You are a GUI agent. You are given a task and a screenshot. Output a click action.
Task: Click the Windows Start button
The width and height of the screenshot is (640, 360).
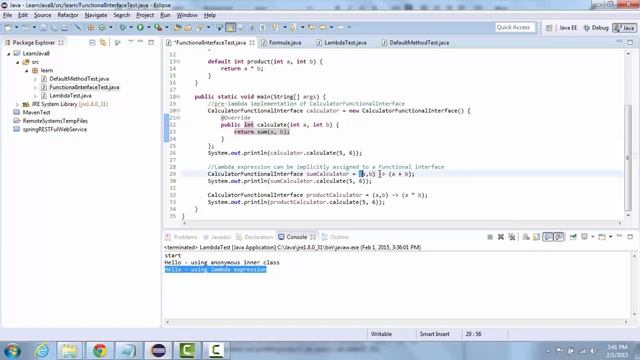[x=12, y=351]
